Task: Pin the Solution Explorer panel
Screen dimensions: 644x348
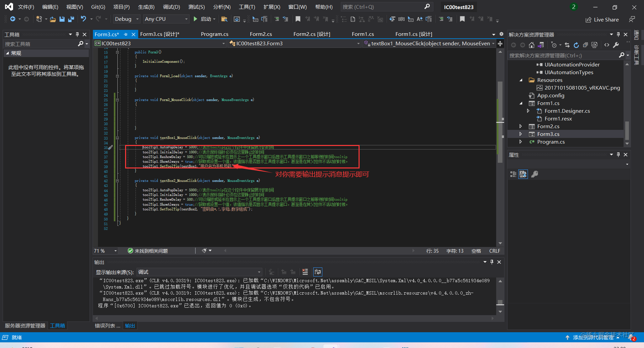Action: click(x=618, y=34)
